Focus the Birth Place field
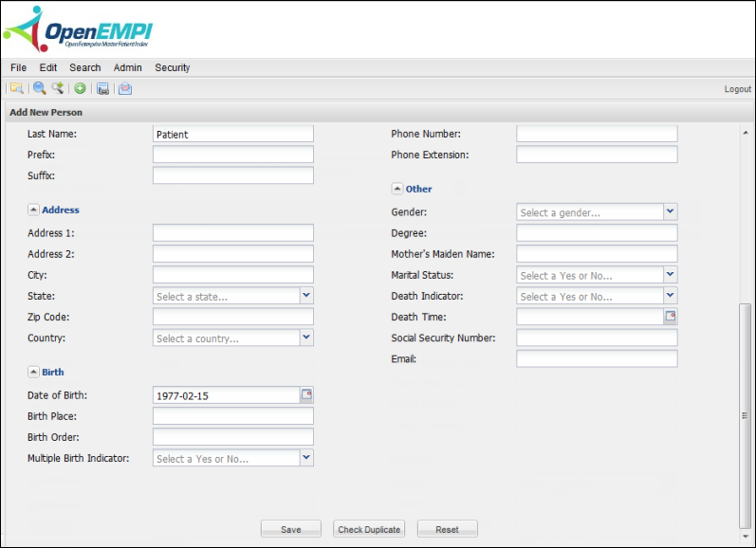This screenshot has width=756, height=548. pos(233,416)
